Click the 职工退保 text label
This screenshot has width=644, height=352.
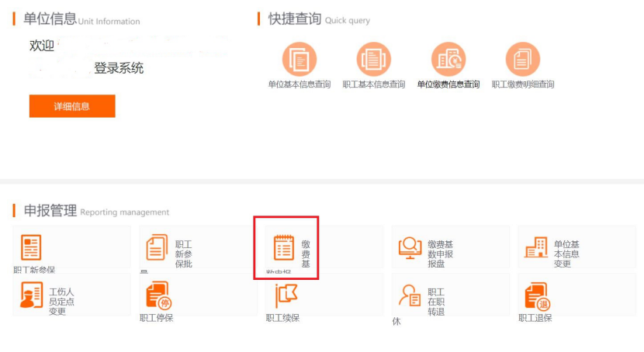[535, 318]
